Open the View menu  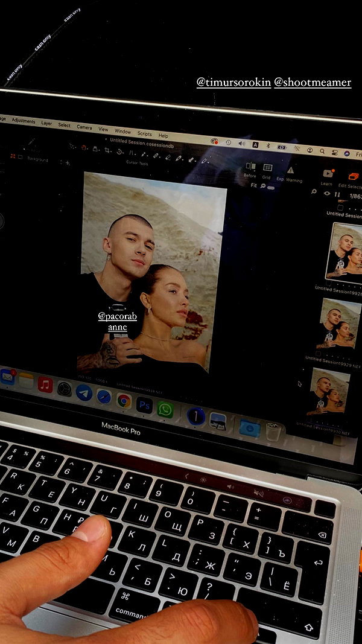pyautogui.click(x=103, y=129)
